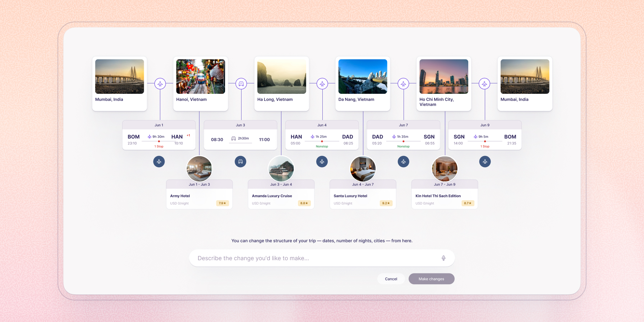
Task: Click the Santa Luxury Hotel round photo
Action: tap(363, 169)
